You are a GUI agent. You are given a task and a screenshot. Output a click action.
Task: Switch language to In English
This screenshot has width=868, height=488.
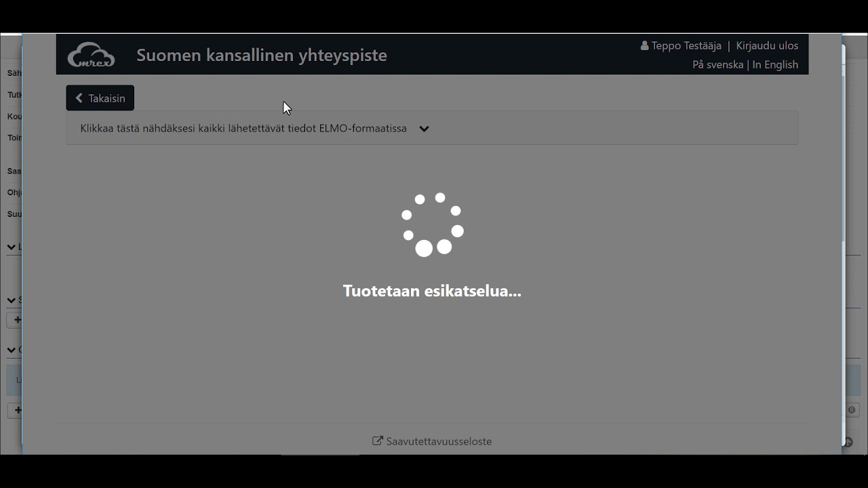(775, 64)
